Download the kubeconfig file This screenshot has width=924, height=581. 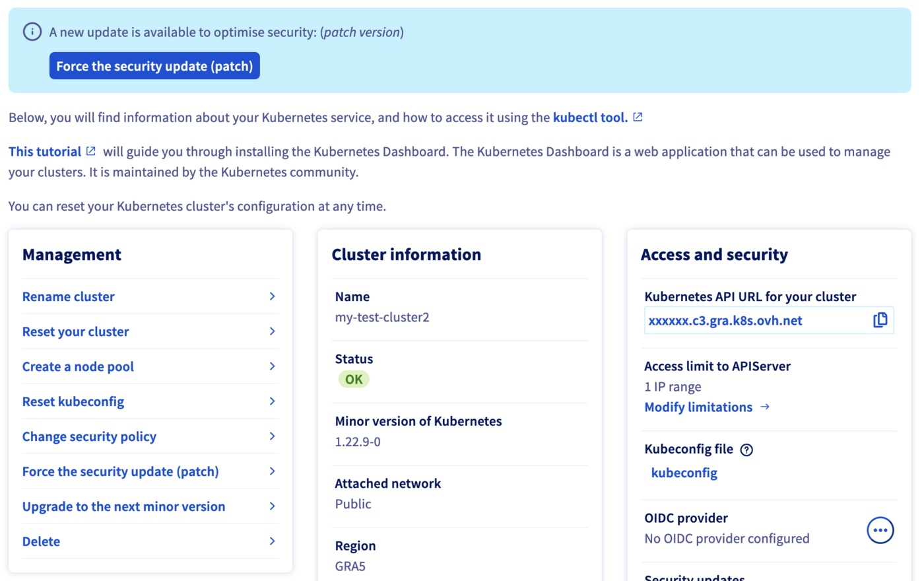(684, 473)
